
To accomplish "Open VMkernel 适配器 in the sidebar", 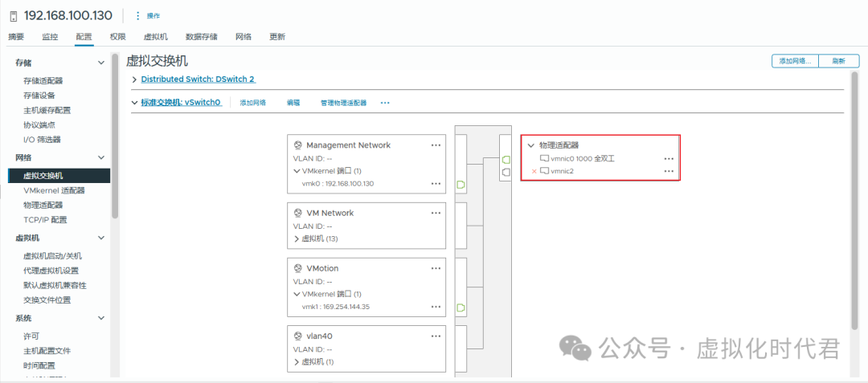I will (x=55, y=190).
